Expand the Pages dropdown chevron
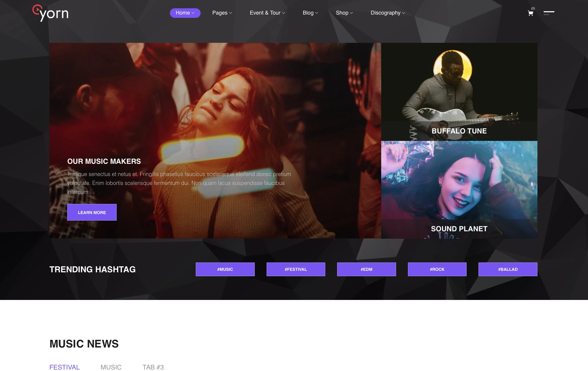This screenshot has width=588, height=371. [x=231, y=13]
